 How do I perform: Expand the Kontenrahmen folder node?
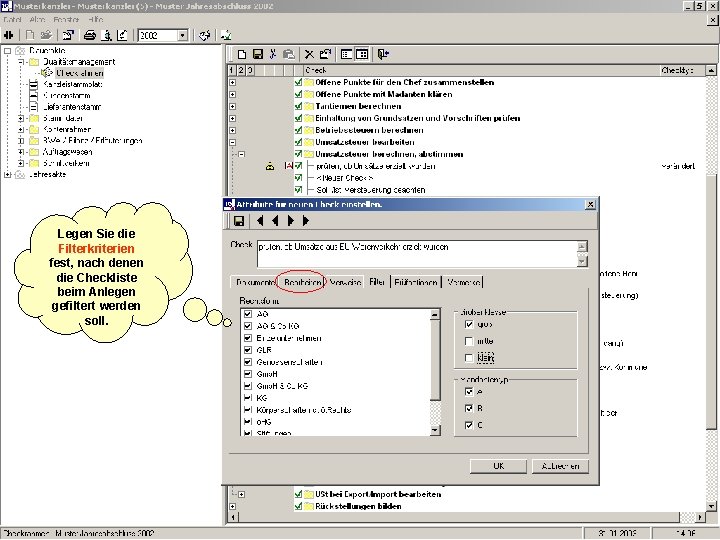coord(21,129)
